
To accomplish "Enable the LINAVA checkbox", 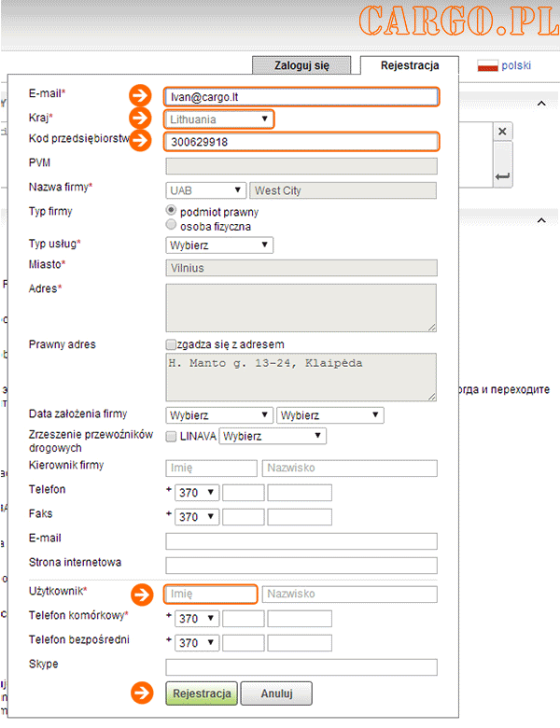I will pyautogui.click(x=172, y=437).
